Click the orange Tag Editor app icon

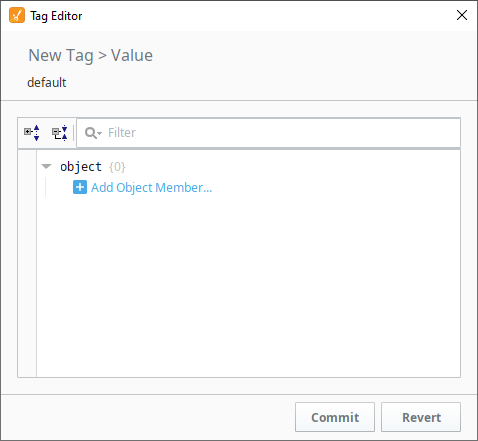17,16
